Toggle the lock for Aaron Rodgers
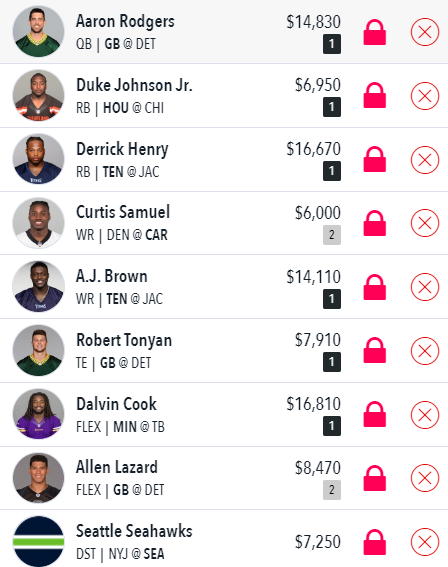 coord(375,32)
